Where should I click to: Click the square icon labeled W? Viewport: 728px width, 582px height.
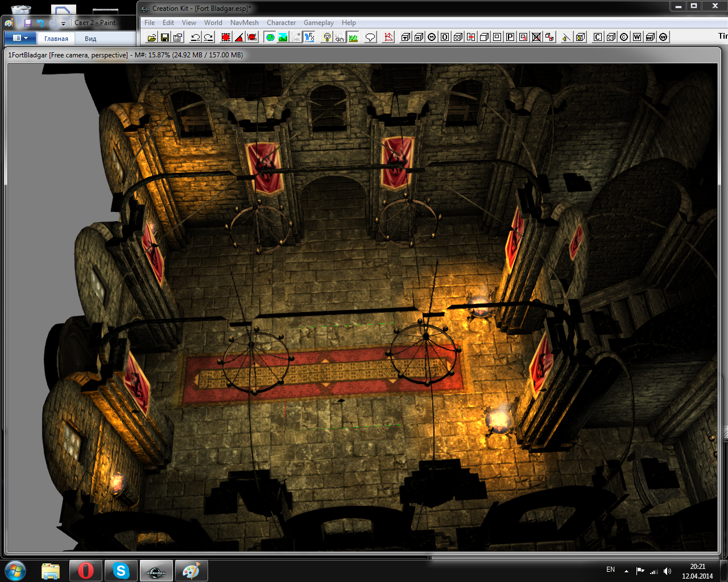pyautogui.click(x=637, y=37)
